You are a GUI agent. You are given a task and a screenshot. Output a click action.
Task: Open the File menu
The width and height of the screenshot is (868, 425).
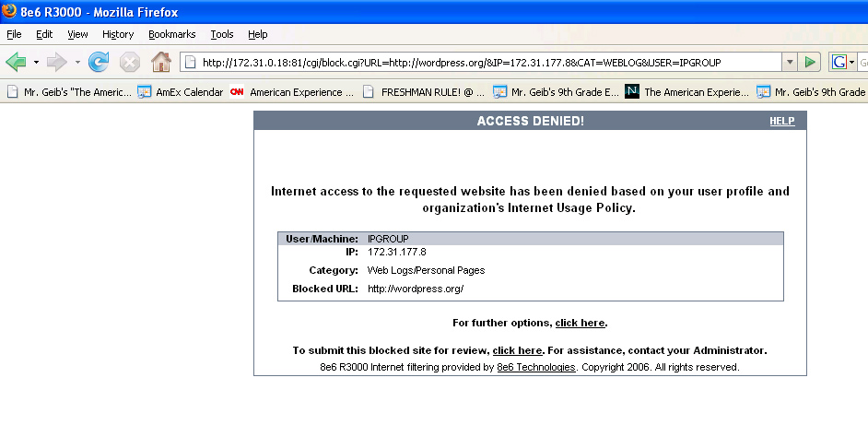pyautogui.click(x=14, y=34)
